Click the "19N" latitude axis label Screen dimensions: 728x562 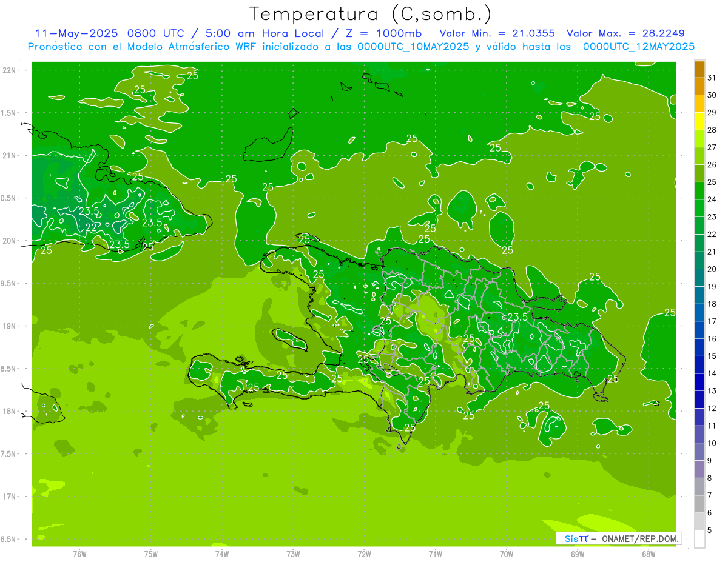(8, 326)
